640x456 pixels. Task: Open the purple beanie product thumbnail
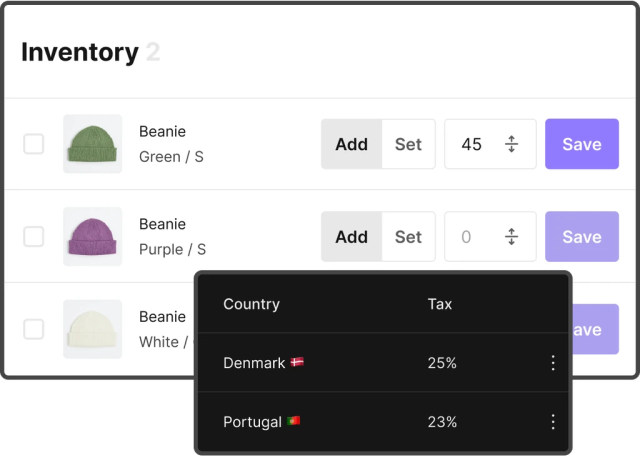tap(92, 237)
